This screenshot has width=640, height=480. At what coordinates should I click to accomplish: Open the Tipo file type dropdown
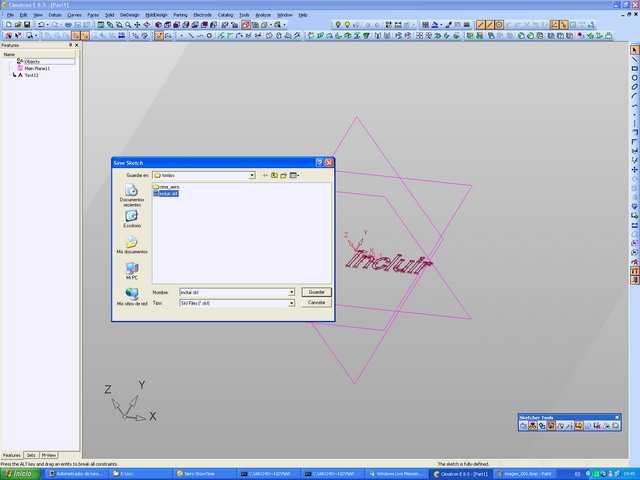tap(291, 302)
